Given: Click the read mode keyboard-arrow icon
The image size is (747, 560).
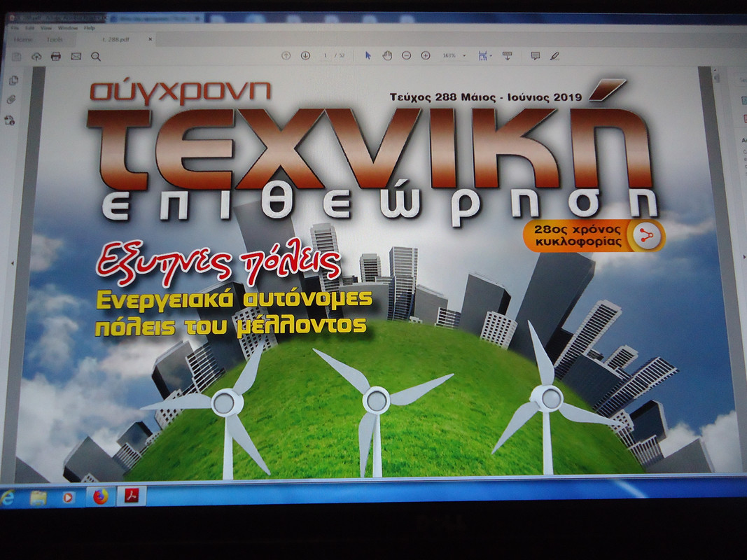Looking at the screenshot, I should [508, 56].
